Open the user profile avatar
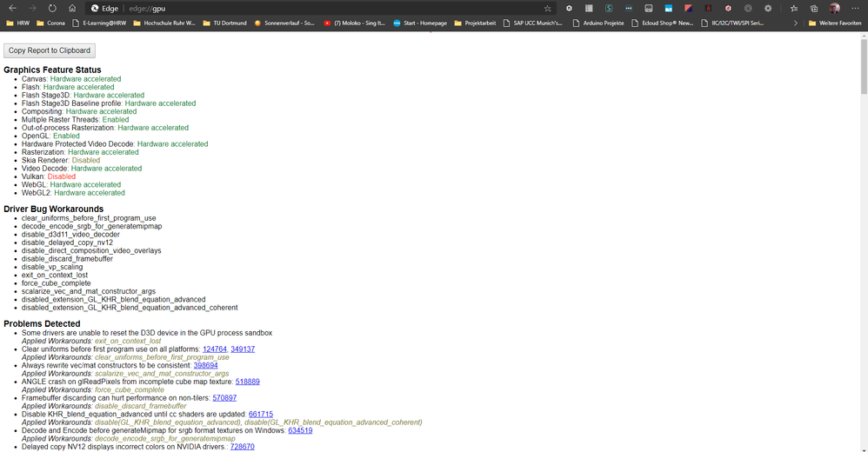The height and width of the screenshot is (452, 868). coord(835,9)
